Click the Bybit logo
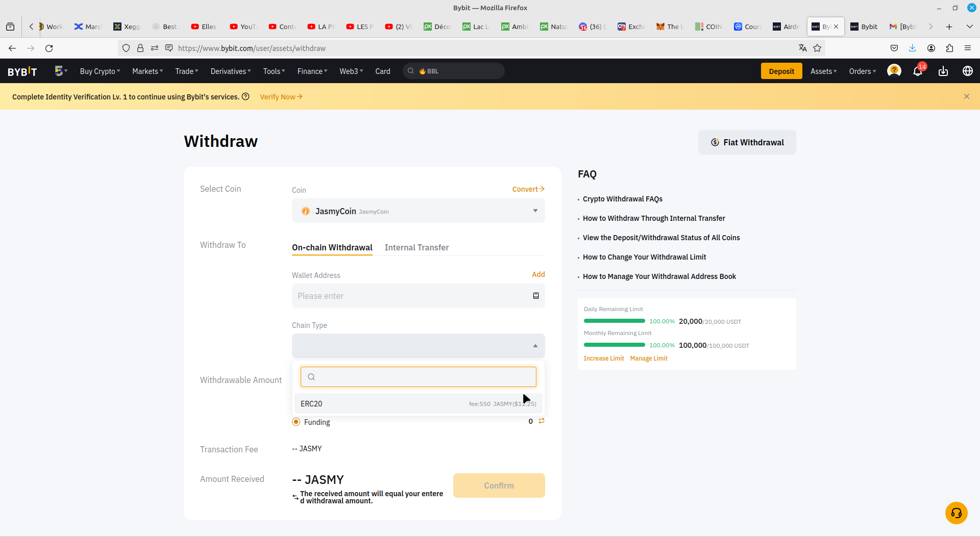Viewport: 980px width, 537px height. (x=22, y=71)
